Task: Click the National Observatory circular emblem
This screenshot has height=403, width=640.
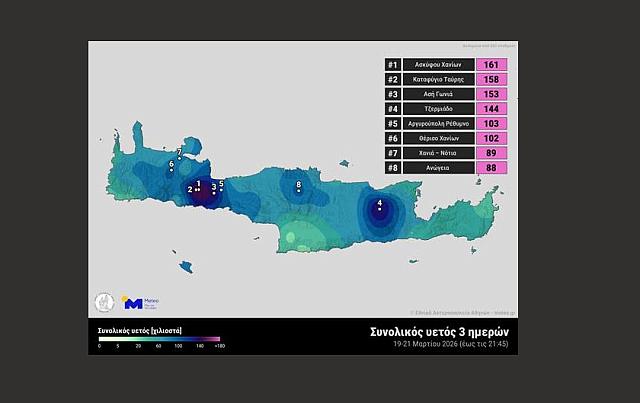Action: tap(103, 302)
